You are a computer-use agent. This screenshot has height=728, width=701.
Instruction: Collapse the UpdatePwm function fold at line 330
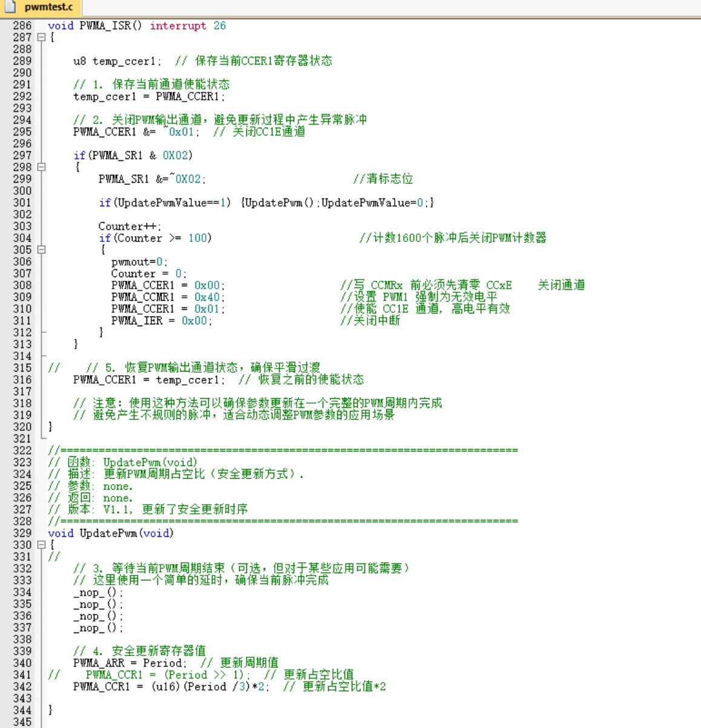[41, 545]
